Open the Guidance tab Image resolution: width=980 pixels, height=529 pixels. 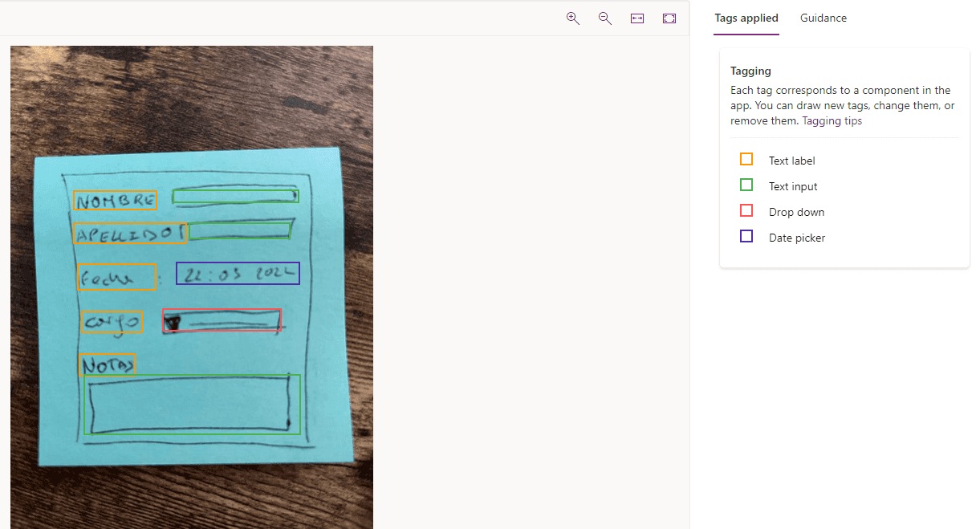click(823, 18)
